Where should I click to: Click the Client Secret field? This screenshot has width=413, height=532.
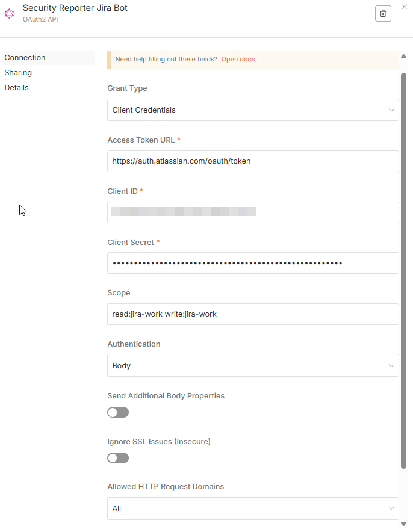(x=253, y=263)
